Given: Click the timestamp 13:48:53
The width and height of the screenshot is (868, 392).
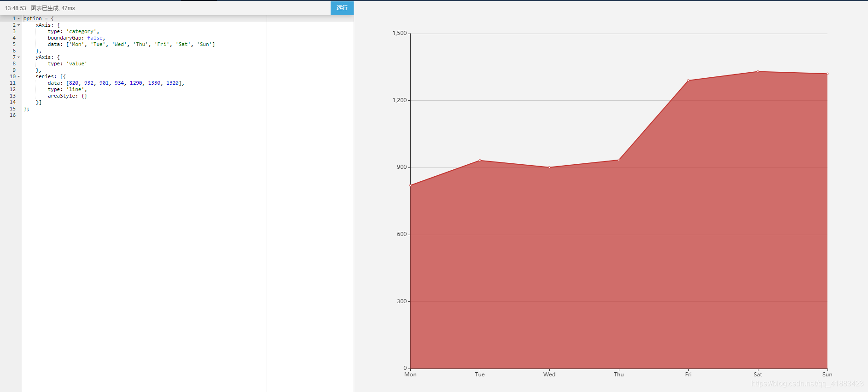Looking at the screenshot, I should (x=15, y=8).
